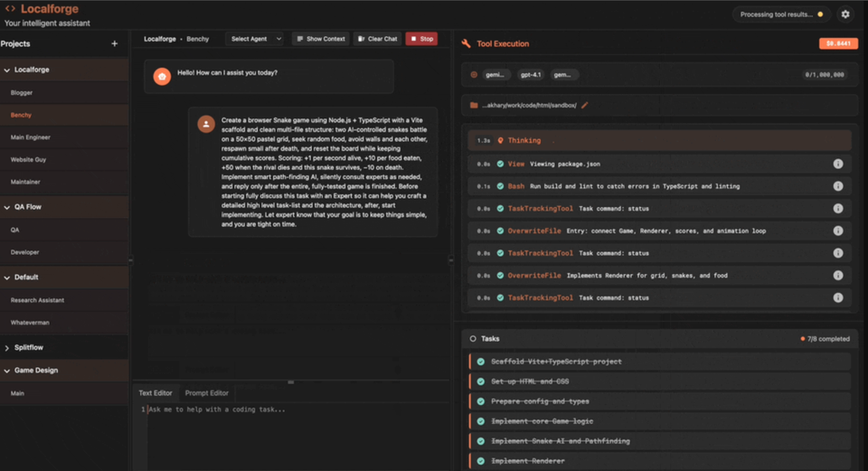
Task: Click the editor panel drag handle
Action: [290, 382]
